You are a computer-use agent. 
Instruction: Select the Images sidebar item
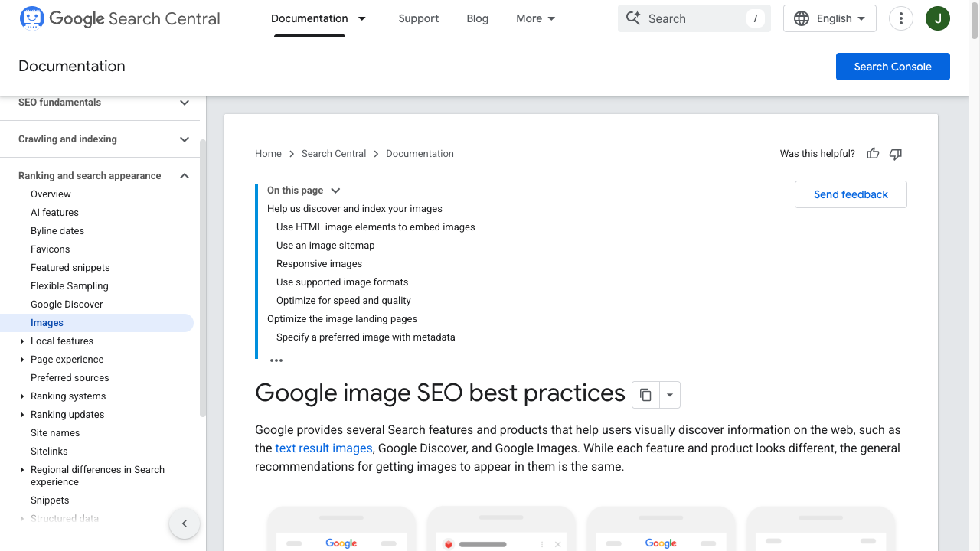tap(96, 323)
